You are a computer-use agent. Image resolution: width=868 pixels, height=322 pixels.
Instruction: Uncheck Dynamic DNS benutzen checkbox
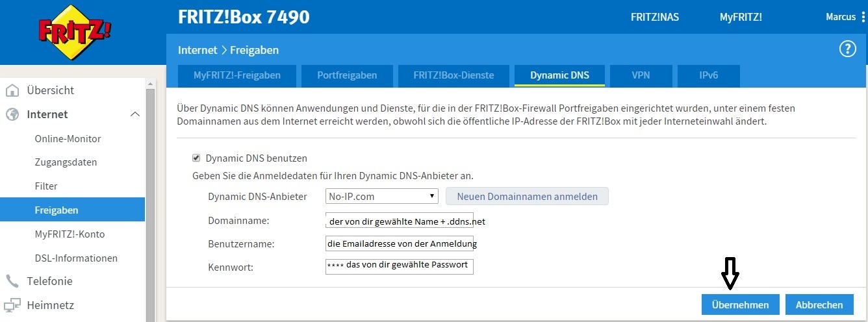tap(196, 158)
